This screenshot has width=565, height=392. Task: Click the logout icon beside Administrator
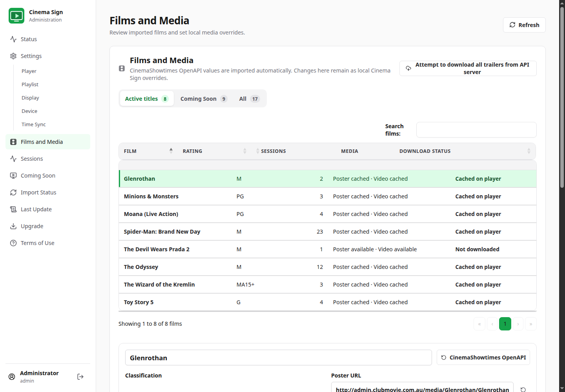tap(80, 377)
